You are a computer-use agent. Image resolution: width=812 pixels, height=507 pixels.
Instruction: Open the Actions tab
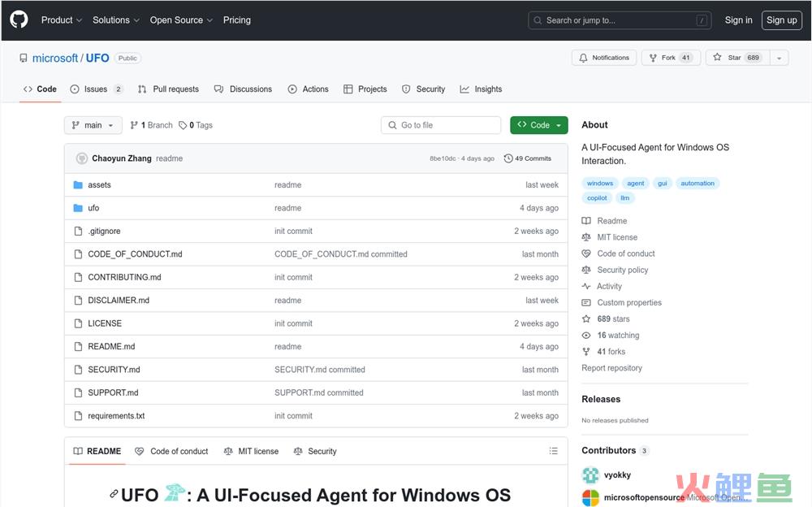pyautogui.click(x=308, y=89)
